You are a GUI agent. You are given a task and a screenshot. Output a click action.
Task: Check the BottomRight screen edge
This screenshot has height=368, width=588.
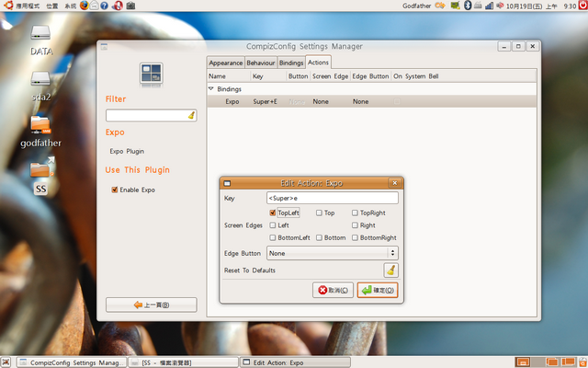click(355, 237)
